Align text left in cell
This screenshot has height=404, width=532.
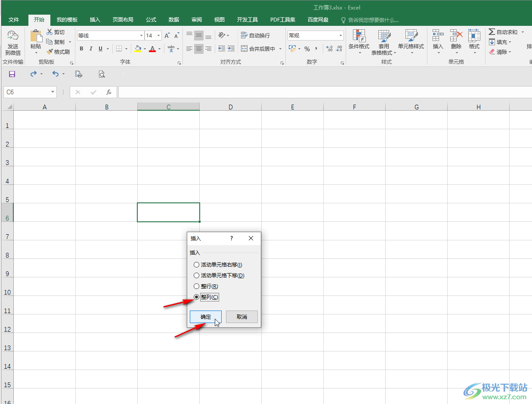pyautogui.click(x=189, y=49)
